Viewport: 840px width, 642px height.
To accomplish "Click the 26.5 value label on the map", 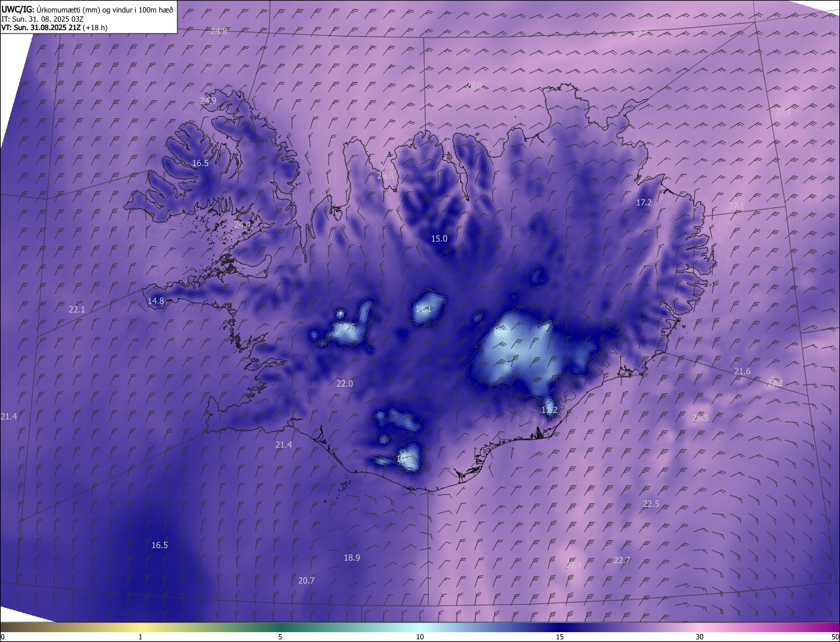I will point(700,417).
